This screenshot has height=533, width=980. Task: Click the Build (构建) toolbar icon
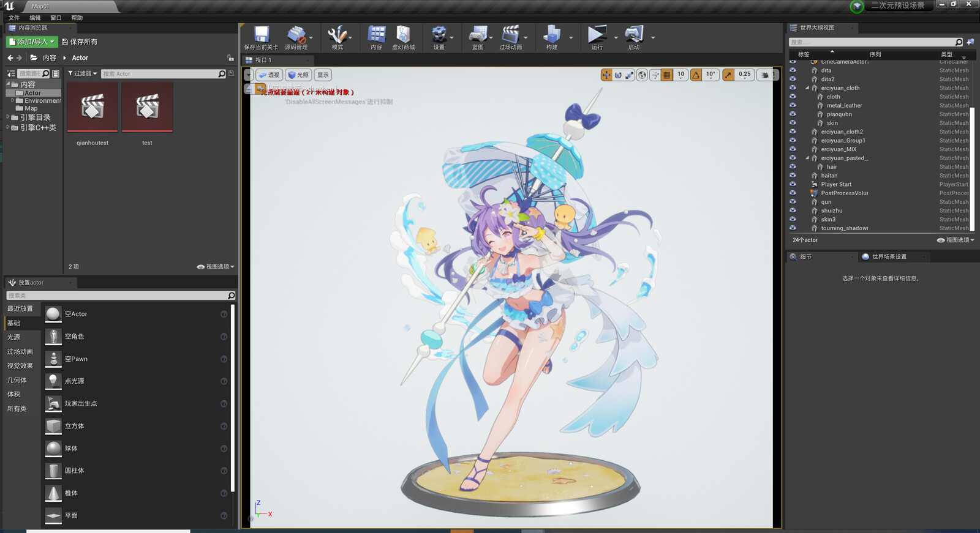point(552,37)
